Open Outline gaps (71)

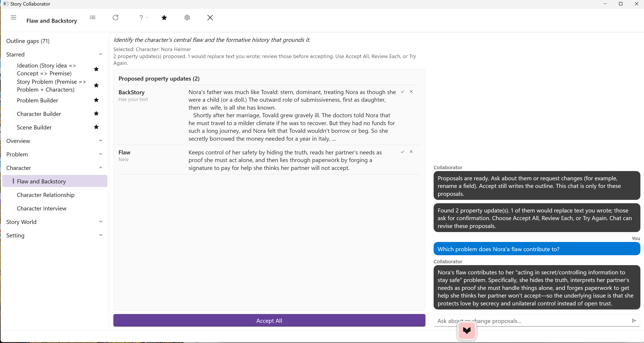tap(28, 41)
